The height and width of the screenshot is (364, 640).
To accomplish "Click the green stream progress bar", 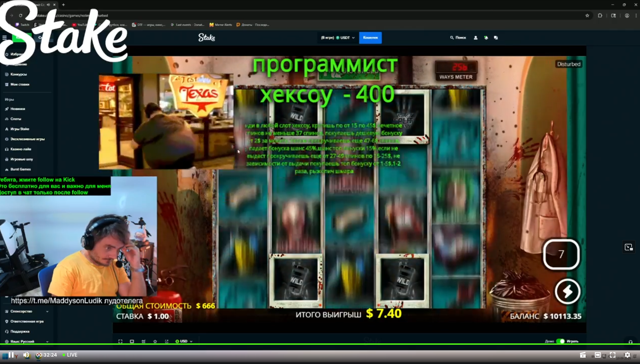I will (x=320, y=344).
